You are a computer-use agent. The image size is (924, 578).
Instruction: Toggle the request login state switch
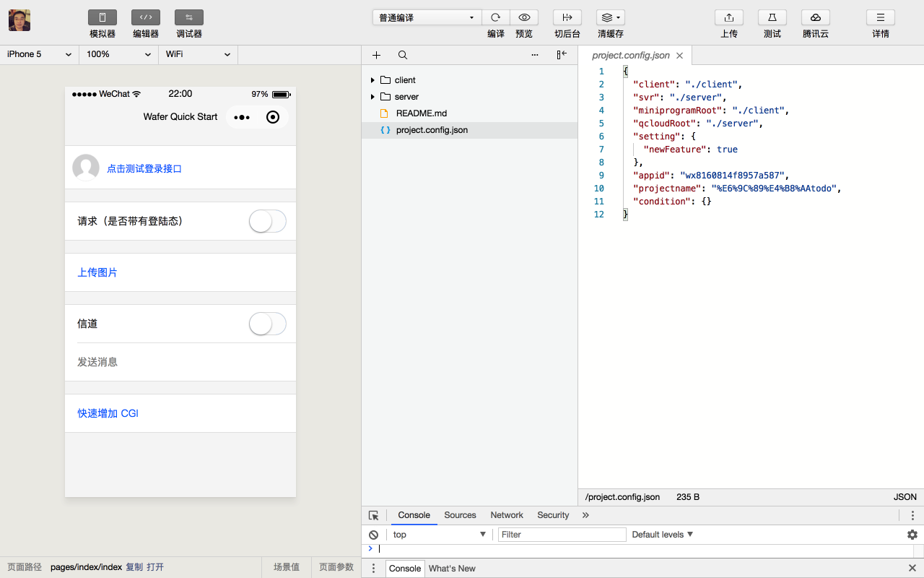pos(268,221)
